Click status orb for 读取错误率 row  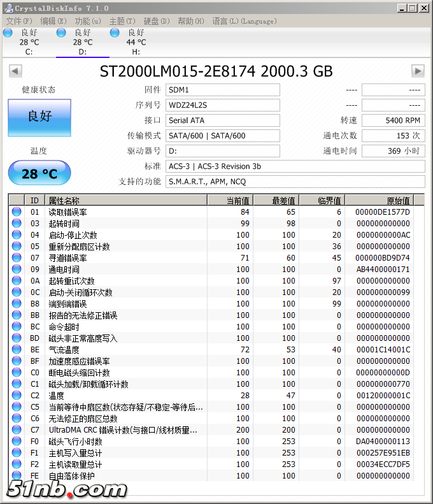click(x=17, y=212)
